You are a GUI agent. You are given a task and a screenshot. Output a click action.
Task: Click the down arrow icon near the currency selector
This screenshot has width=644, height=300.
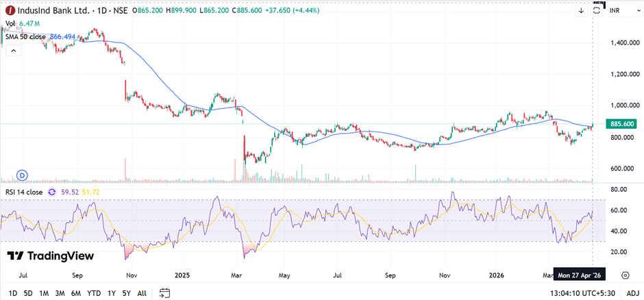coord(581,11)
